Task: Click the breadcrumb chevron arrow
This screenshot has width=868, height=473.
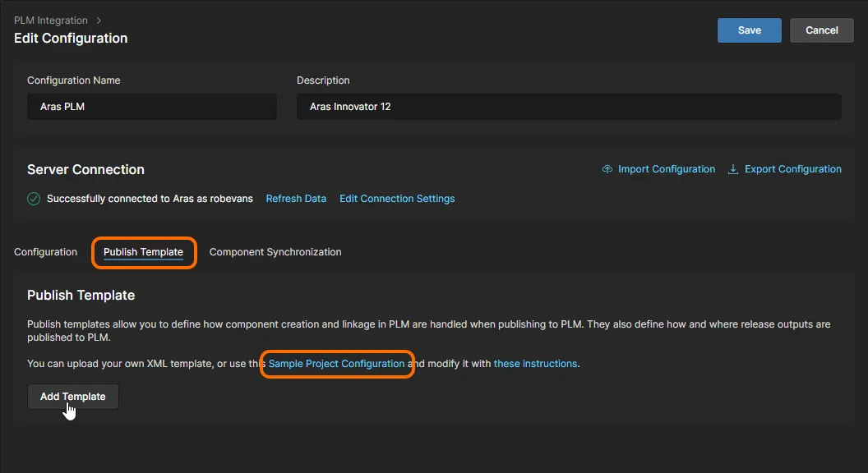Action: click(99, 21)
